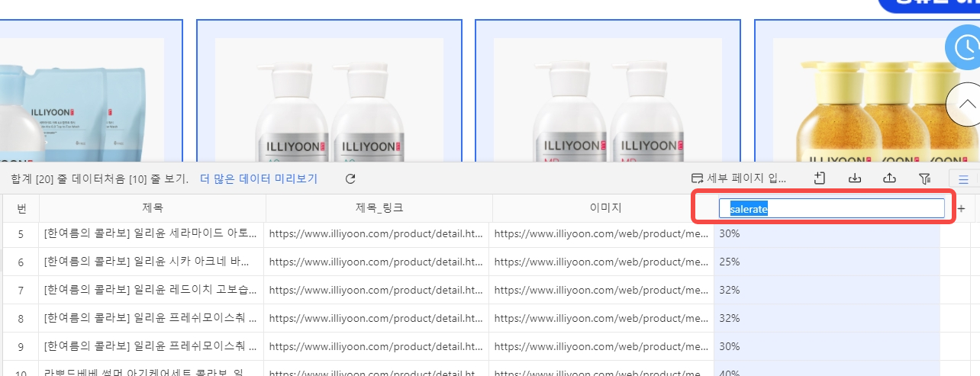Click plus icon to add column
The image size is (980, 376).
(x=961, y=208)
